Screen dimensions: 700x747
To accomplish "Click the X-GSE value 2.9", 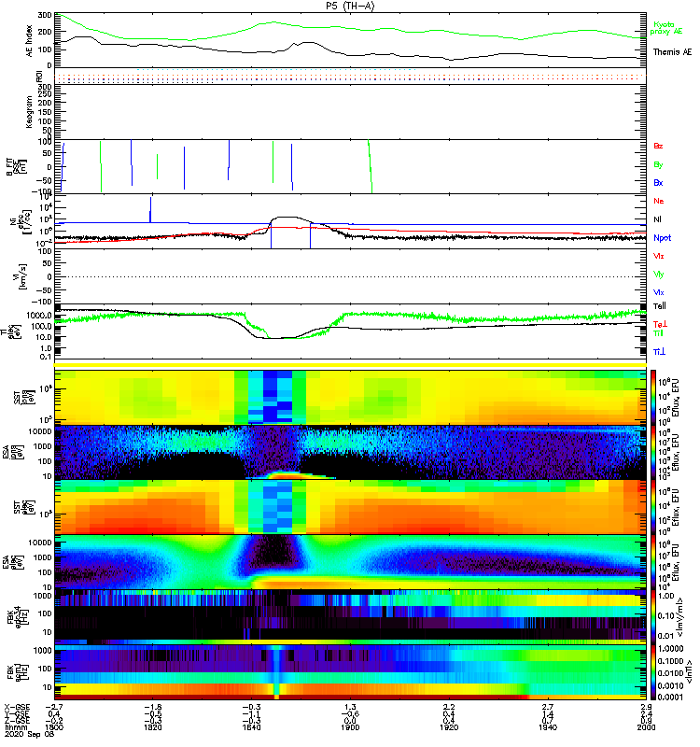I will point(646,708).
